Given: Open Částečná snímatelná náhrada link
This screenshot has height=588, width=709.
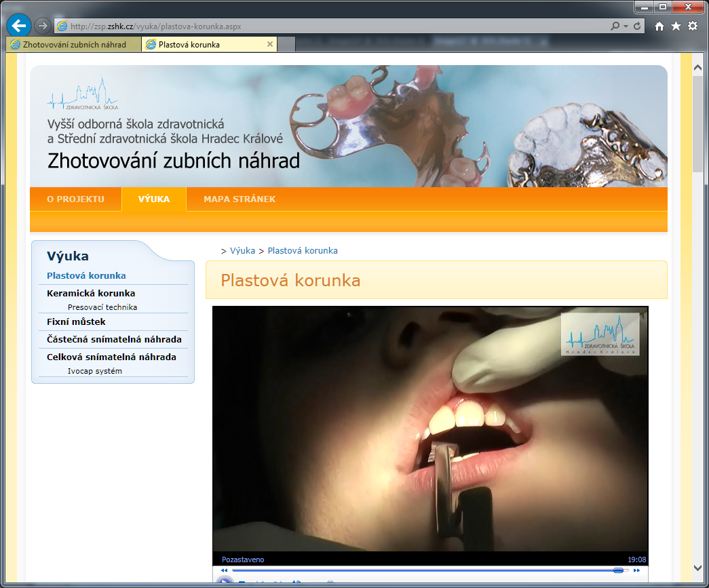Looking at the screenshot, I should [114, 340].
